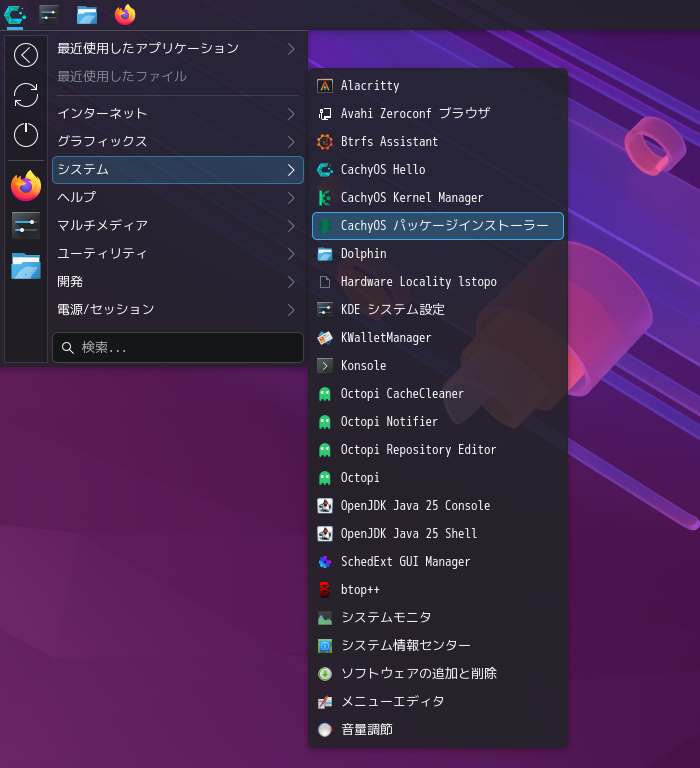Expand ユーティリティ category chevron
700x768 pixels.
tap(291, 254)
